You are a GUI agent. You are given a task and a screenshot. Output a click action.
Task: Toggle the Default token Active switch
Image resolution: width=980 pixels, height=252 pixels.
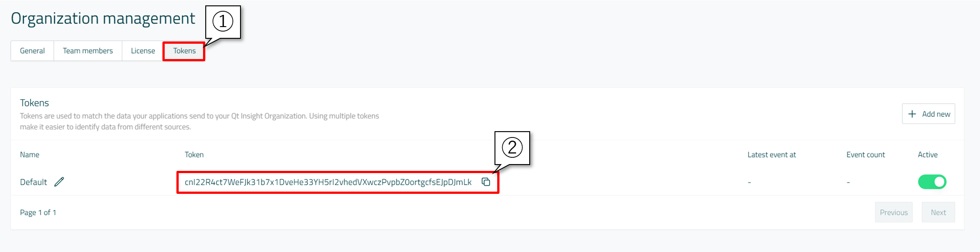point(932,182)
